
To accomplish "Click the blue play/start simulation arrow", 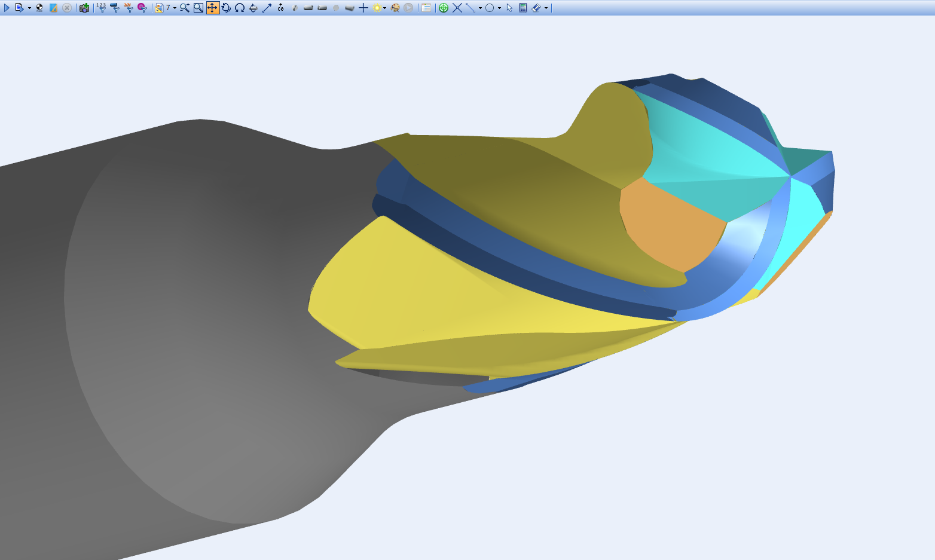I will (x=7, y=8).
